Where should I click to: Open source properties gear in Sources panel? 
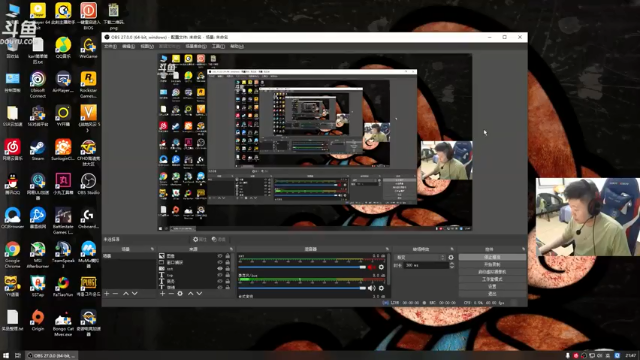click(180, 293)
